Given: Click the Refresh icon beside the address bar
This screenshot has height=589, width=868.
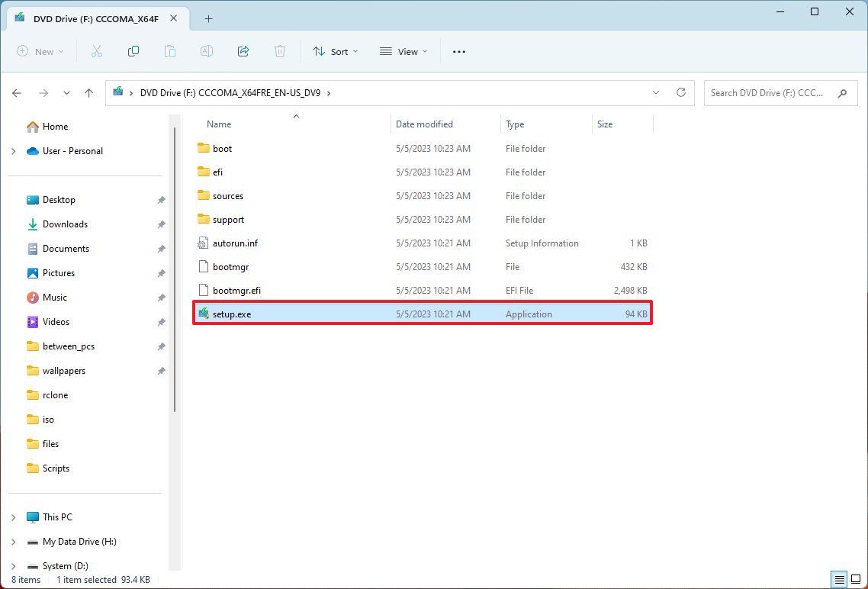Looking at the screenshot, I should point(680,92).
